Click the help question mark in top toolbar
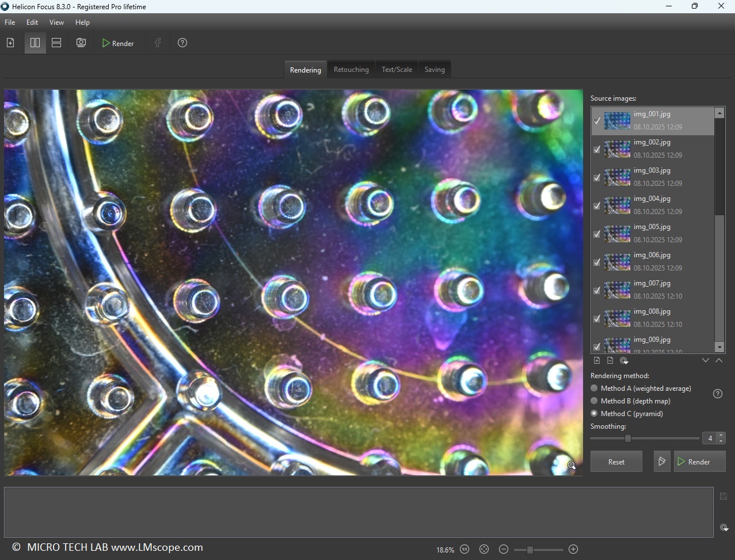 pos(182,43)
